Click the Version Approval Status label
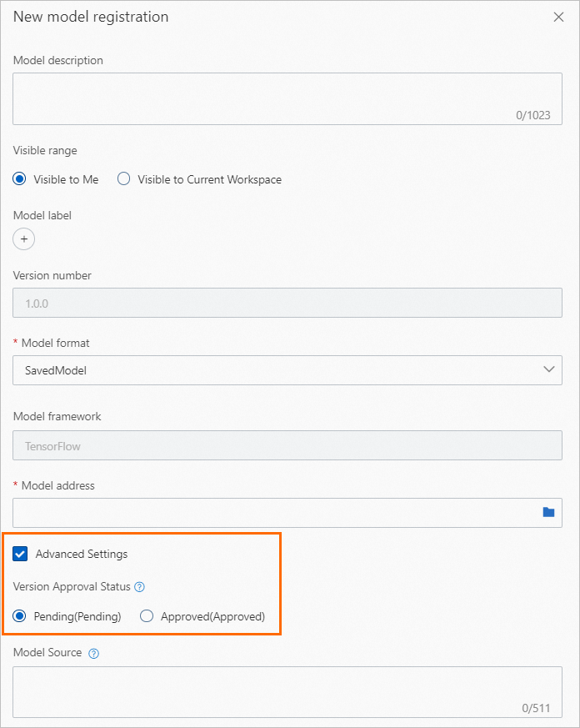580x728 pixels. pyautogui.click(x=72, y=587)
